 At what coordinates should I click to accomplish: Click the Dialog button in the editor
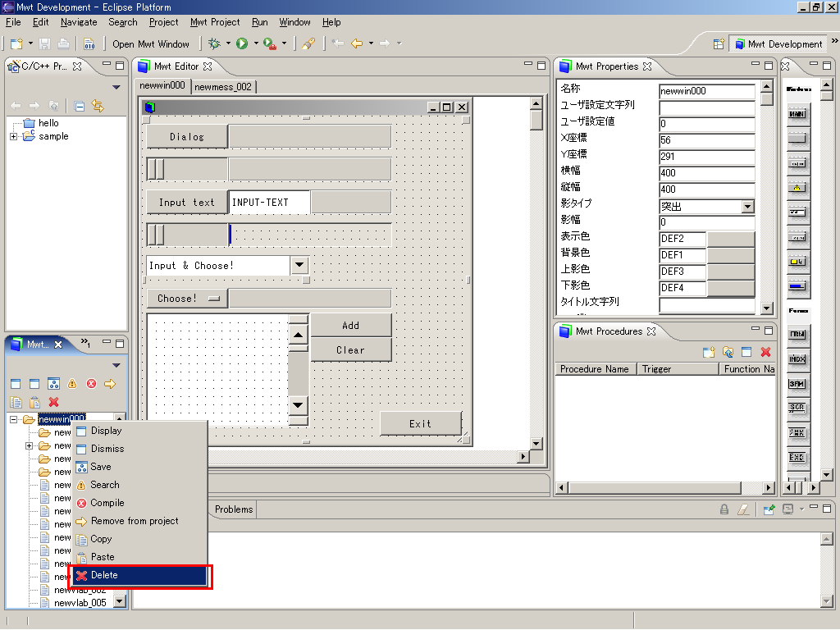click(x=187, y=137)
